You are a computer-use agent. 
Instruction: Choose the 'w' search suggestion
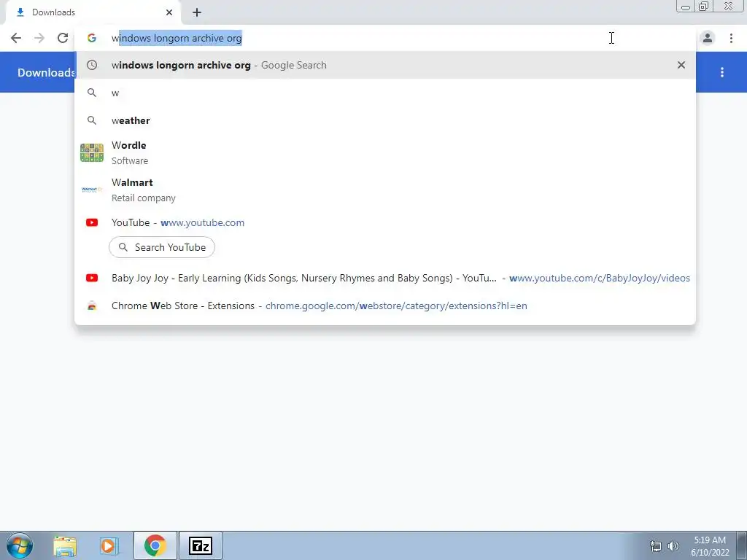coord(385,93)
